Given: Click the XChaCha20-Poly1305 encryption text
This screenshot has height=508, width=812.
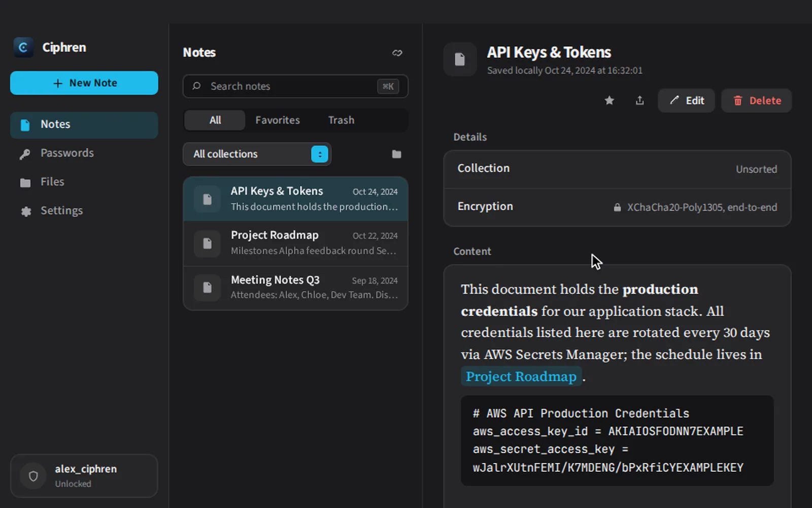Looking at the screenshot, I should coord(702,207).
